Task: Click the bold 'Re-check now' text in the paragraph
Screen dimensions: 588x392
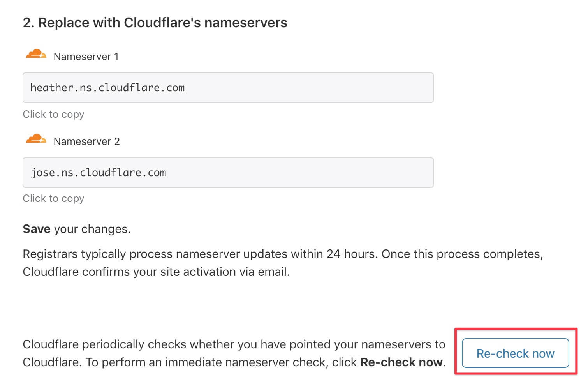Action: coord(401,362)
